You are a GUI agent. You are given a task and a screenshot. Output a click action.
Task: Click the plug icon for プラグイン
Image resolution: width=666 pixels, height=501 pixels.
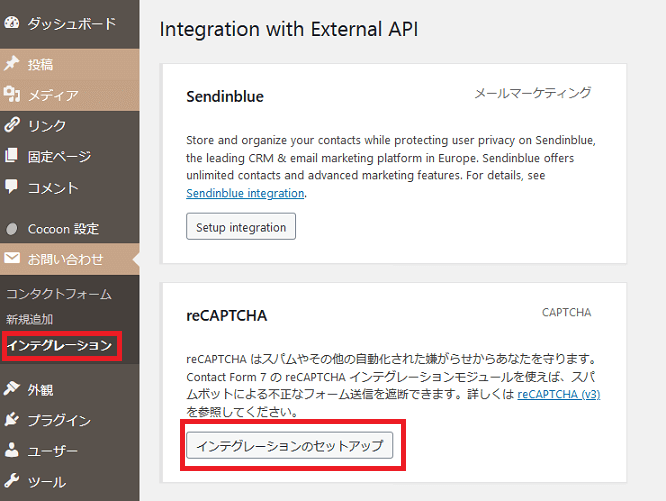click(11, 419)
